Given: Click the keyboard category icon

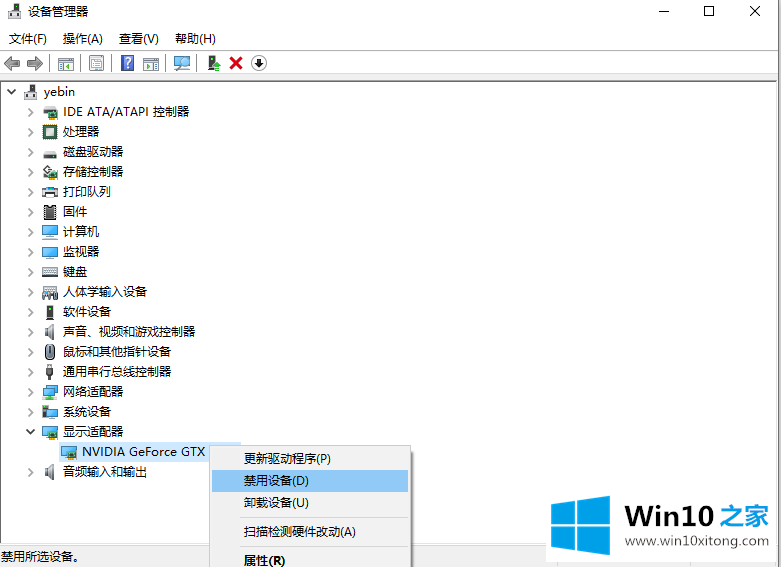Looking at the screenshot, I should tap(50, 272).
